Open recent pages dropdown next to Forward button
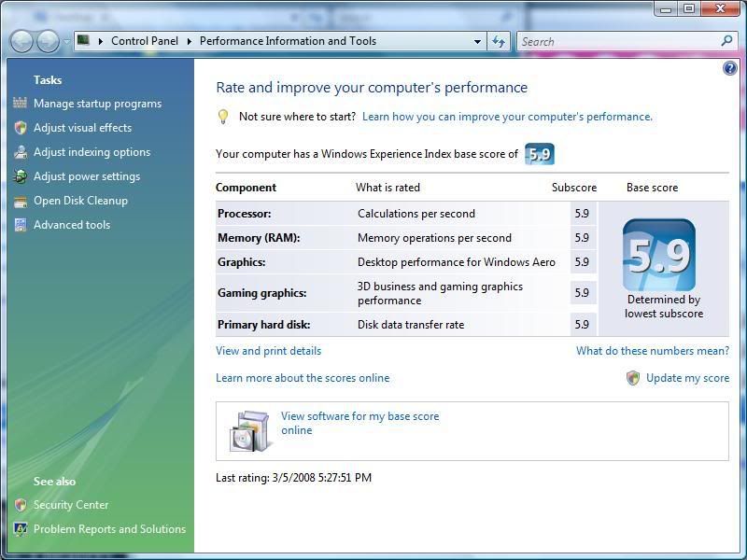Screen dimensions: 747x560 coord(65,42)
